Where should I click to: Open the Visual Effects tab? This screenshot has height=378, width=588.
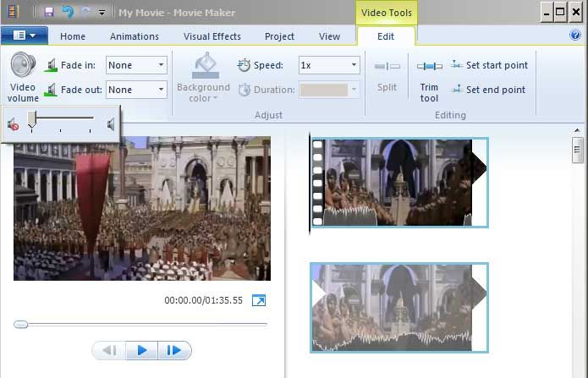coord(212,36)
